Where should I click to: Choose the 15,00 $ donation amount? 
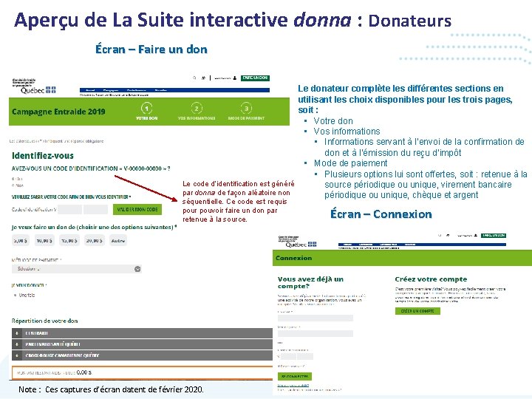tap(69, 241)
